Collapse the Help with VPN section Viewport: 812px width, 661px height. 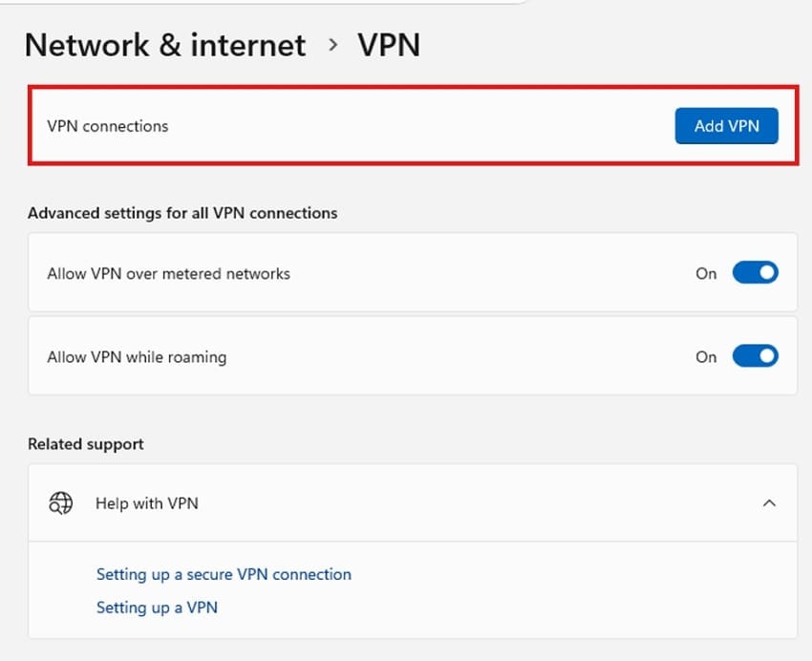pos(769,503)
